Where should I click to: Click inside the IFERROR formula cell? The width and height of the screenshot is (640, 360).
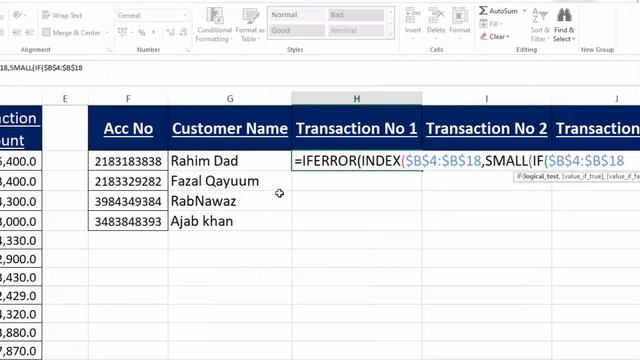357,161
